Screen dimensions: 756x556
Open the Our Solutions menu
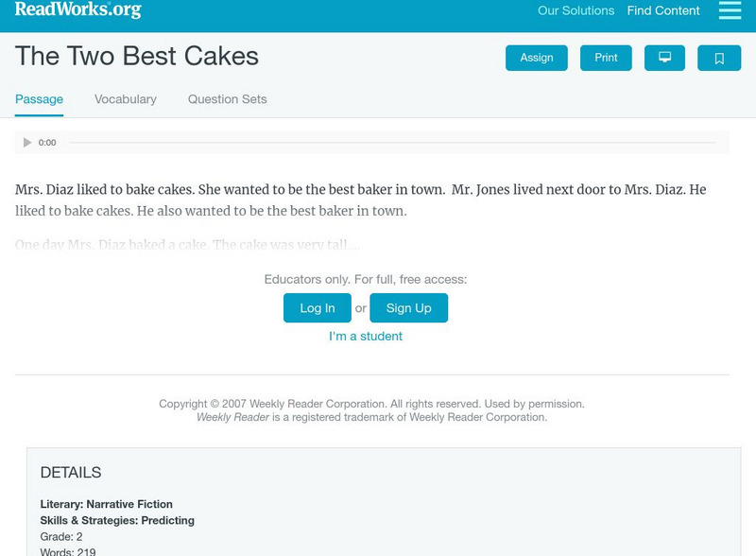576,10
